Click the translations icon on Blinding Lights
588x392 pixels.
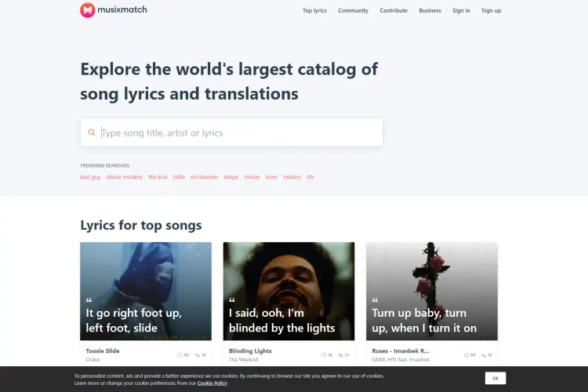click(341, 355)
